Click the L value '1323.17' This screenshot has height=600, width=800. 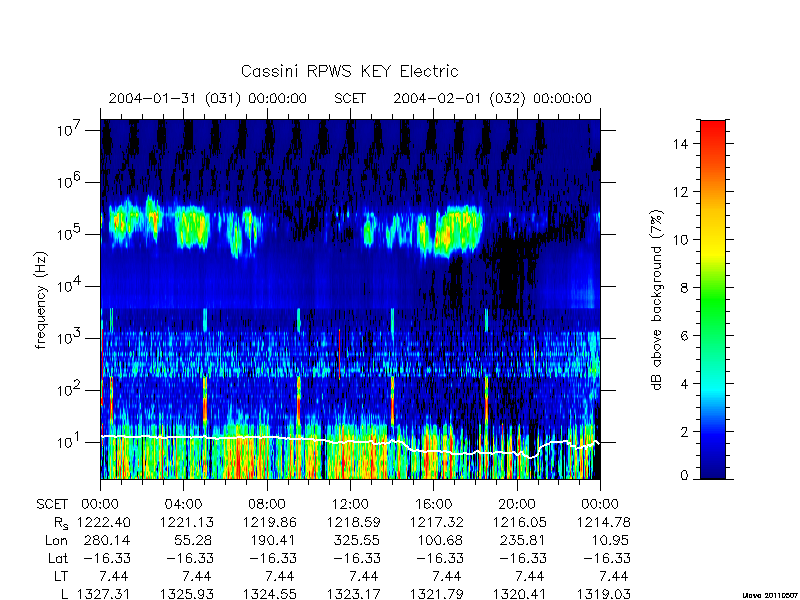(354, 594)
